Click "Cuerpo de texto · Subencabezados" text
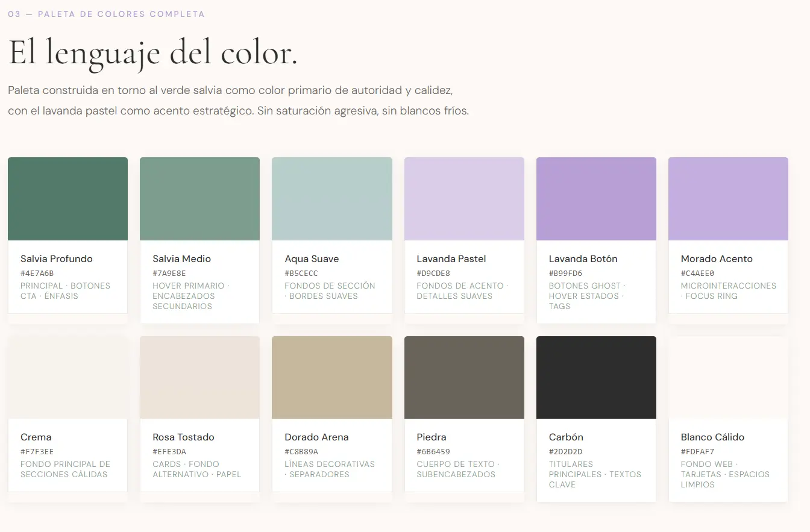The image size is (810, 532). pyautogui.click(x=458, y=469)
